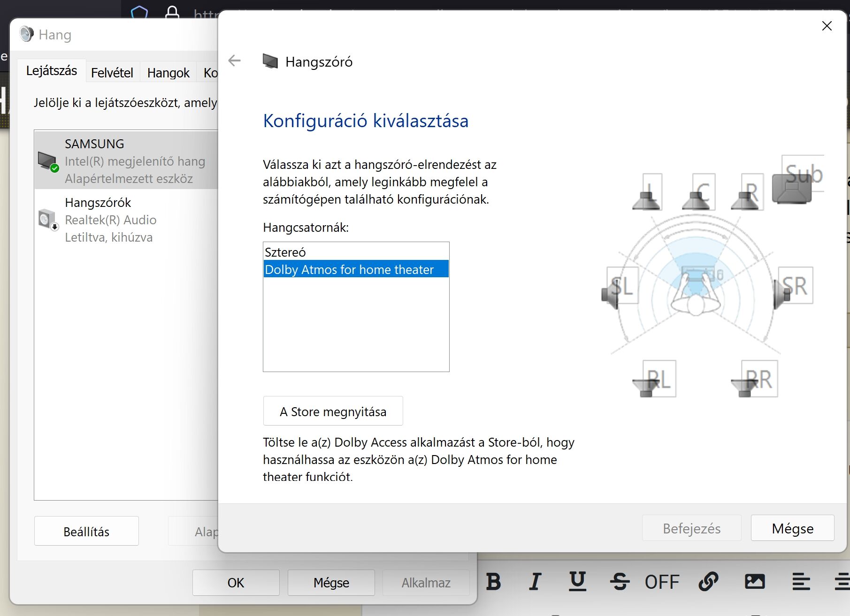Select the SAMSUNG playback device row
The image size is (850, 616).
click(x=126, y=161)
